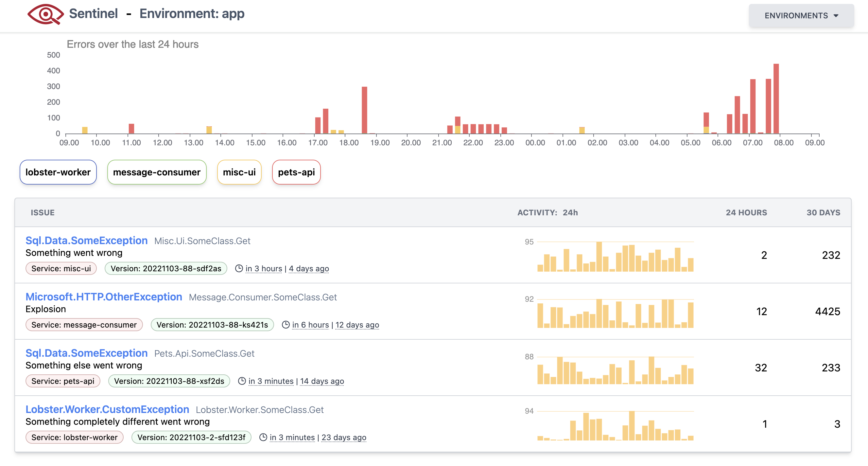Click the Environments dropdown caret arrow
This screenshot has width=868, height=466.
click(x=836, y=16)
